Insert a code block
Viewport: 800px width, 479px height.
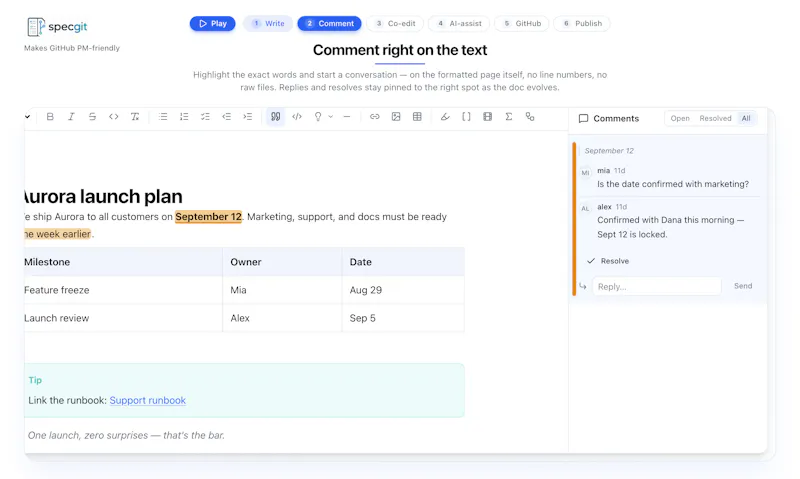[297, 117]
